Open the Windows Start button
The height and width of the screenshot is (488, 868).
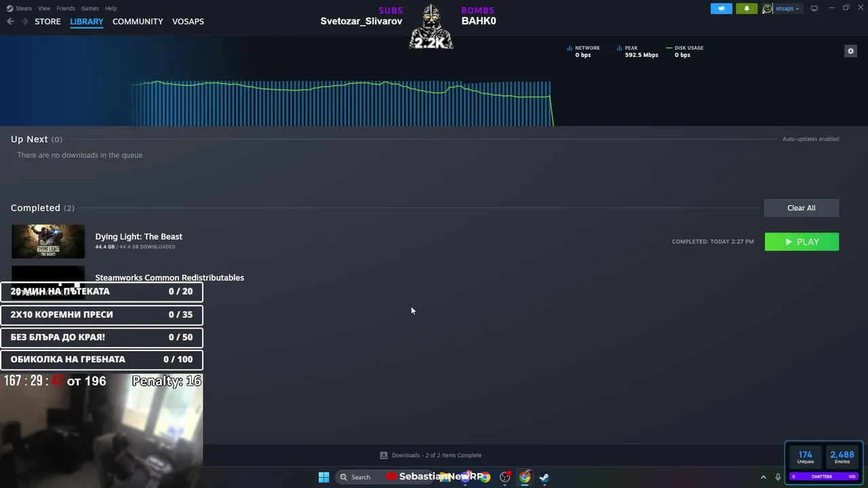[x=323, y=477]
